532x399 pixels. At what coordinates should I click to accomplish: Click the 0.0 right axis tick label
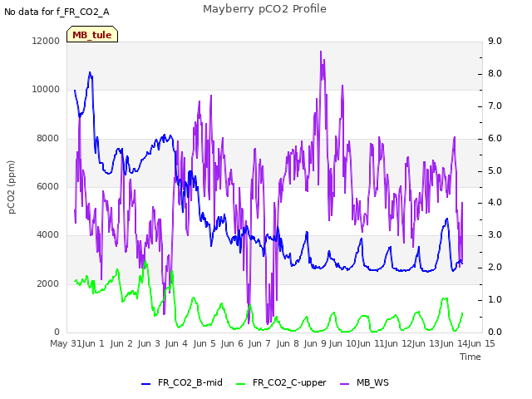point(495,332)
